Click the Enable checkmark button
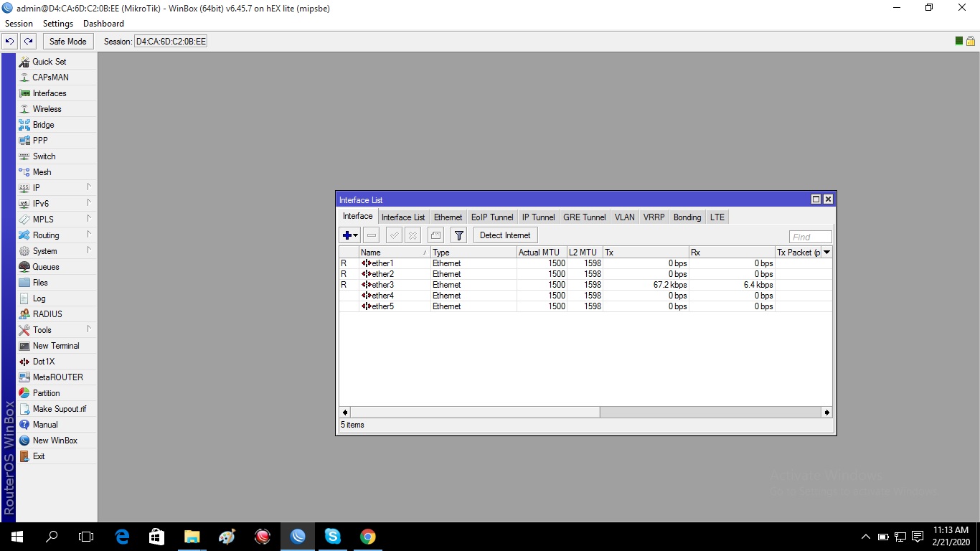Viewport: 980px width, 551px height. 394,235
